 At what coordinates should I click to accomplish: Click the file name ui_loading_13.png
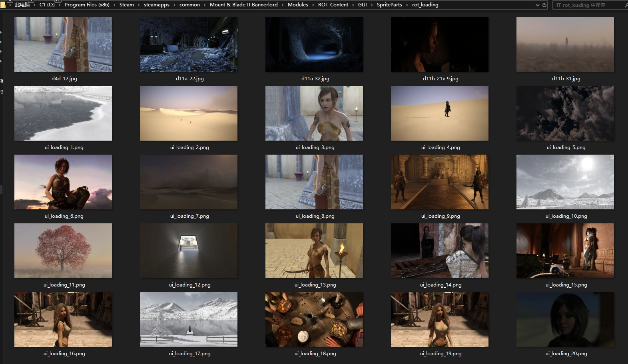[315, 285]
